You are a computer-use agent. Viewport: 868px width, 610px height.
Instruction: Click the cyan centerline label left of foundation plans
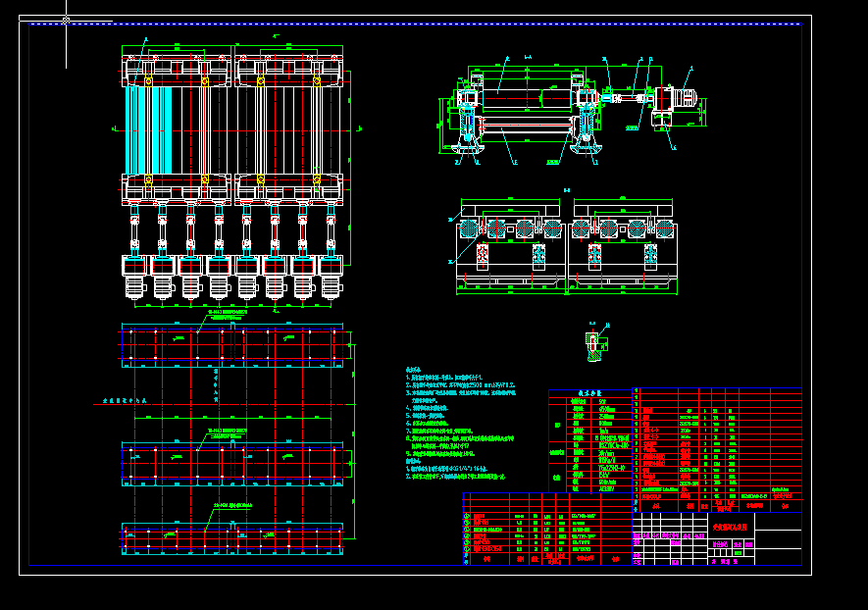(125, 400)
